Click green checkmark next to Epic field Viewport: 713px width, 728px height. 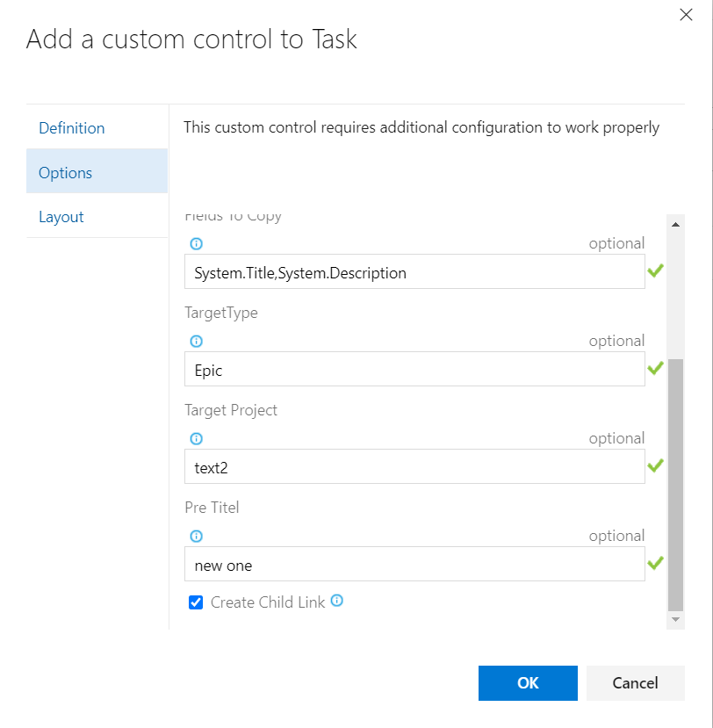point(655,369)
